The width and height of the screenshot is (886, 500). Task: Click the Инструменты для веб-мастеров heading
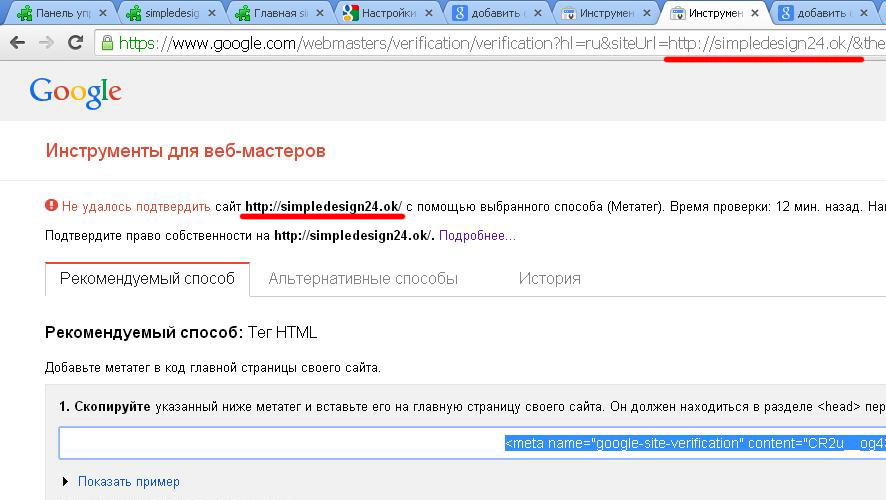185,151
